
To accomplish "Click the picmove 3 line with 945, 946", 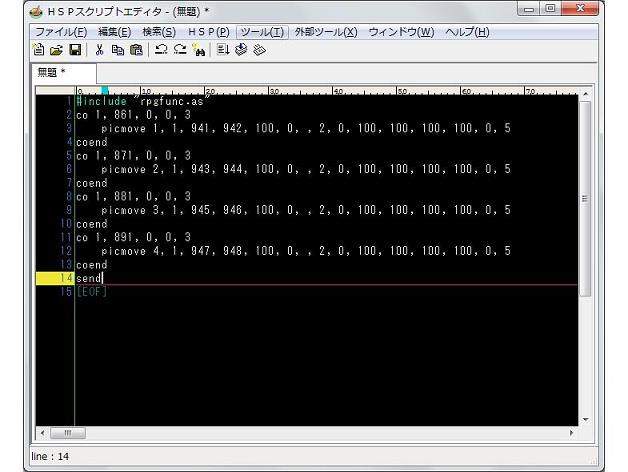I will tap(306, 210).
